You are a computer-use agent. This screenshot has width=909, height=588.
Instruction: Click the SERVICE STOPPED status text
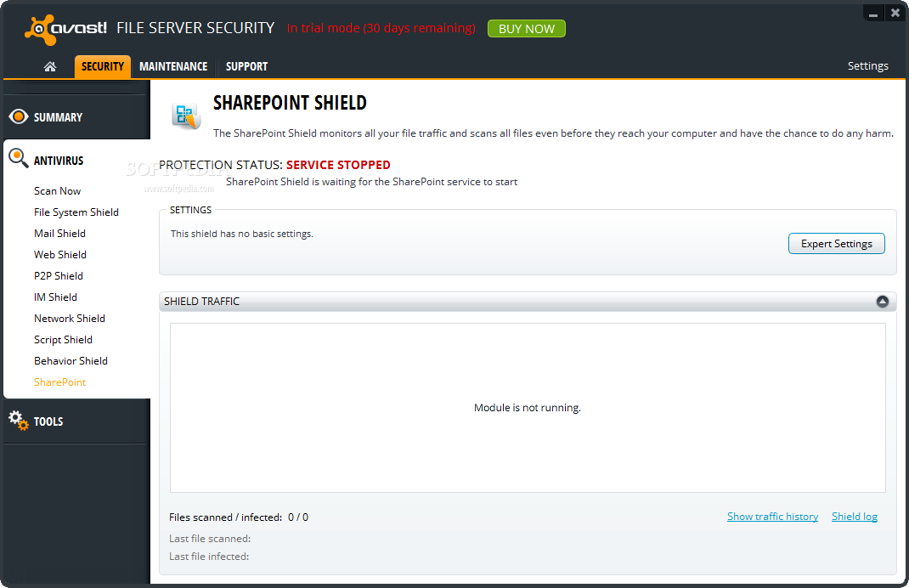click(338, 165)
